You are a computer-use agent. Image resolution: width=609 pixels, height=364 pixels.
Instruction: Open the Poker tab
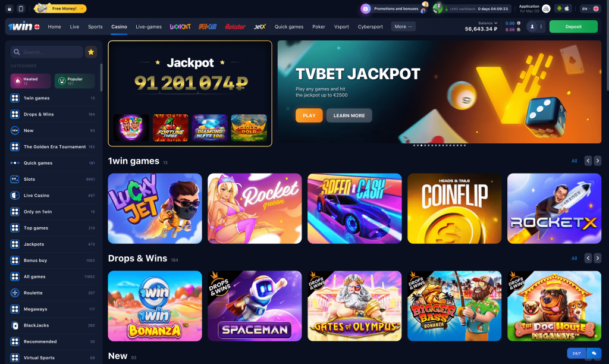click(319, 27)
